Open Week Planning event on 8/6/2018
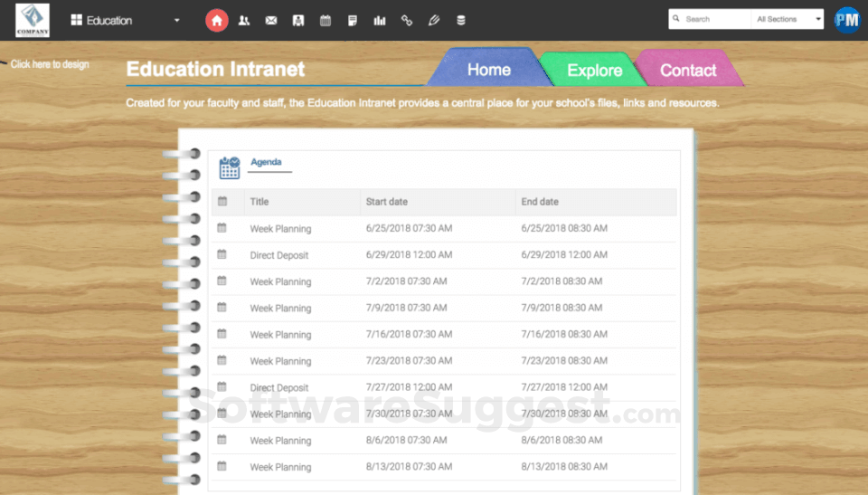868x495 pixels. pos(280,441)
